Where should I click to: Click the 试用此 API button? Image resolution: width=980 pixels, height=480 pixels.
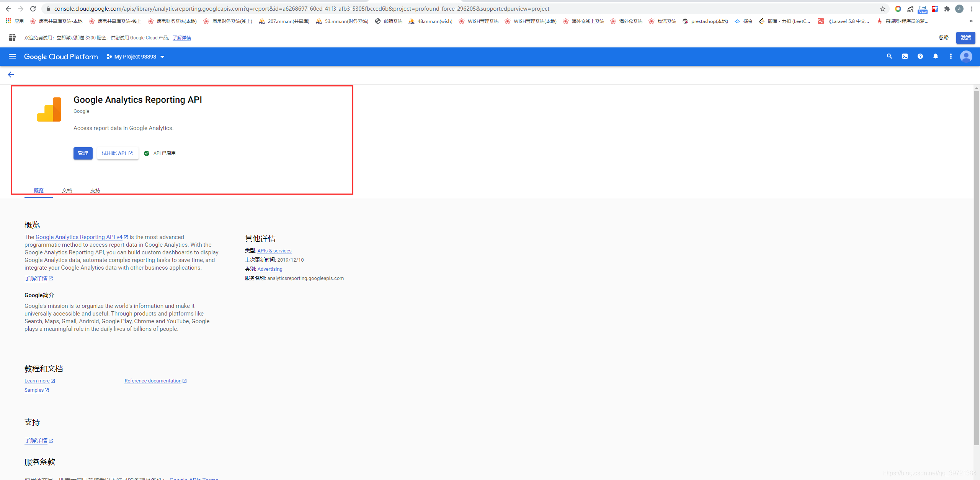(x=118, y=153)
